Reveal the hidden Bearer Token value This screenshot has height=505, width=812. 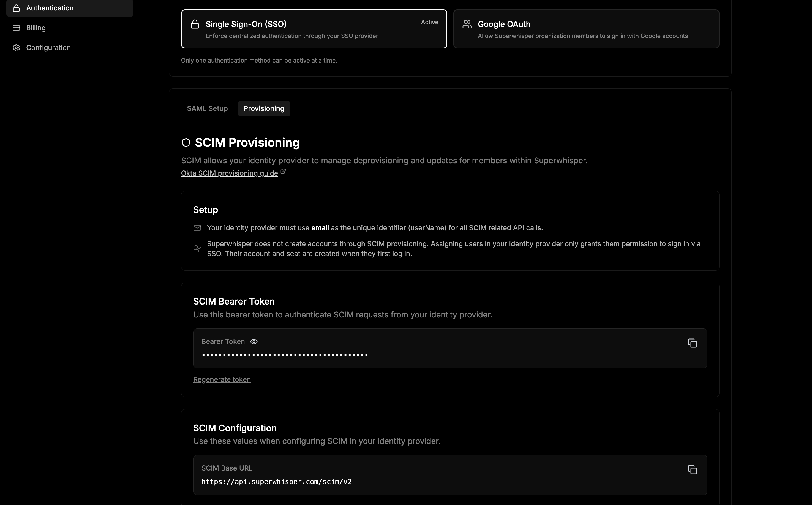click(x=254, y=341)
